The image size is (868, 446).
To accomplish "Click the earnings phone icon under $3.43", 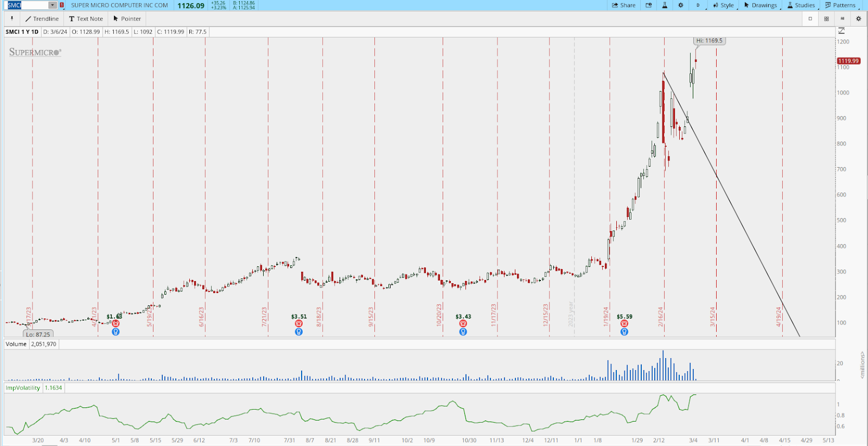I will point(463,323).
